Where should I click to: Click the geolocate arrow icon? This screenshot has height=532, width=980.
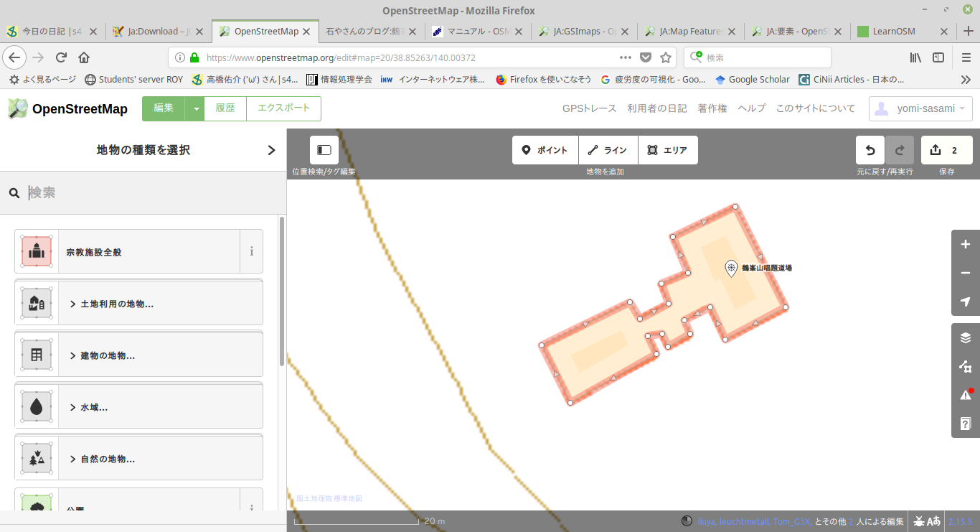965,302
